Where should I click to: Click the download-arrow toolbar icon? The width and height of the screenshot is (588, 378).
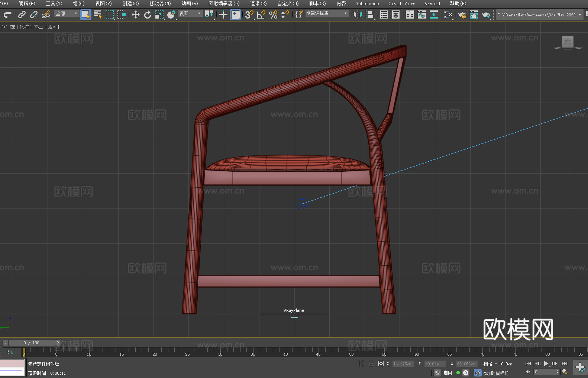pos(434,14)
